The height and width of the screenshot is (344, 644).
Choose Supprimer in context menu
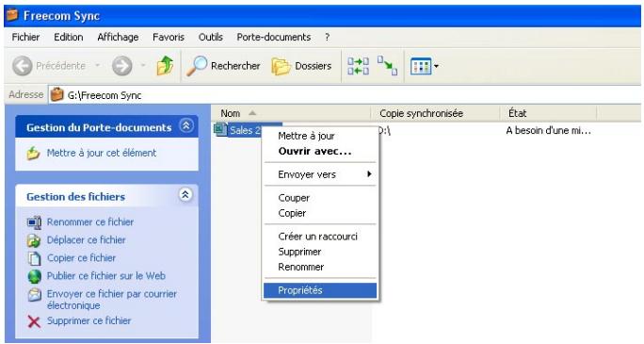tap(320, 252)
